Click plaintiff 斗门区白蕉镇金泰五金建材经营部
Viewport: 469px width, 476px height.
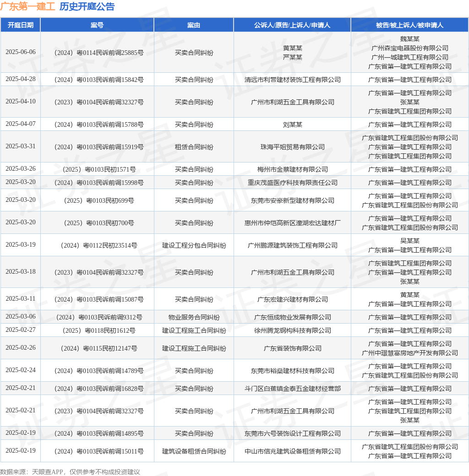point(292,389)
